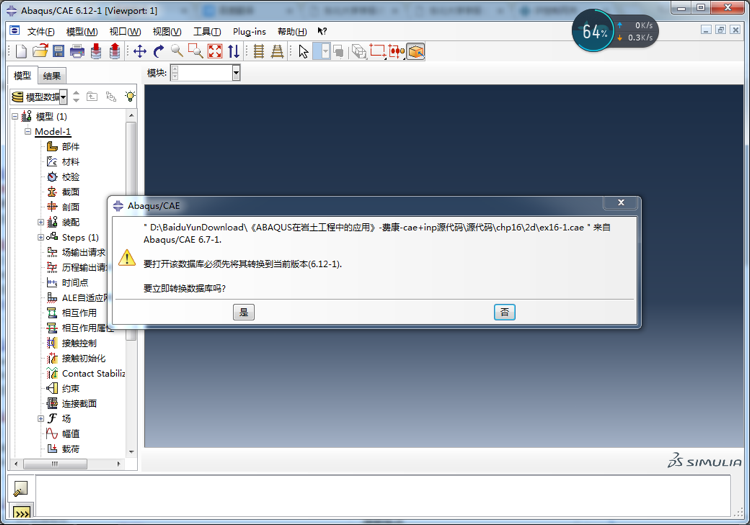This screenshot has height=525, width=750.
Task: Open a database with folder icon
Action: tap(40, 51)
